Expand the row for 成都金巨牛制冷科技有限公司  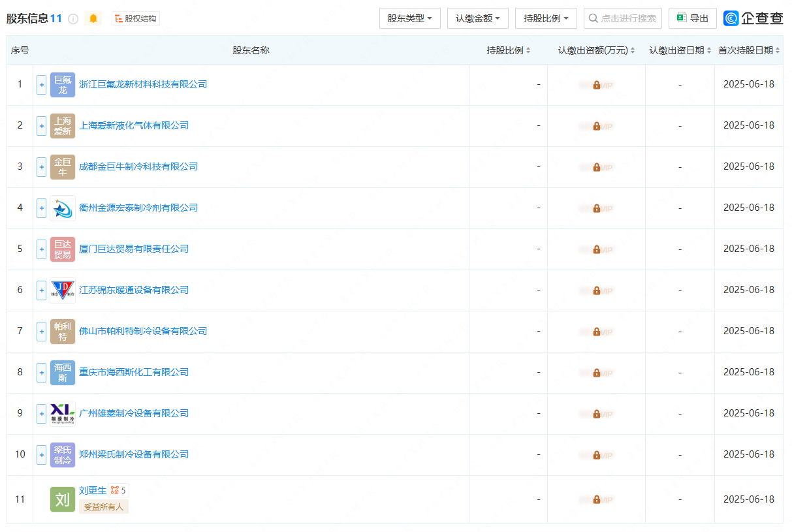pyautogui.click(x=41, y=166)
